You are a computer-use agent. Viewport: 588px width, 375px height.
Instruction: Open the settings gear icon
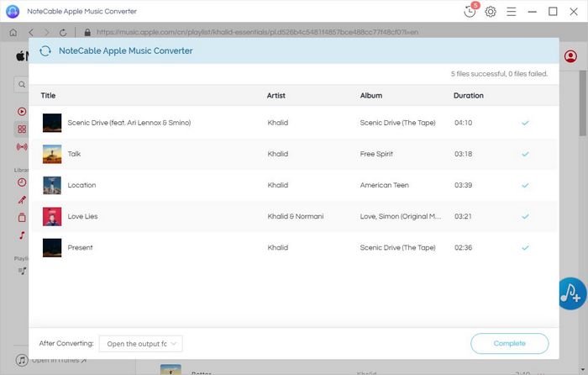[x=491, y=12]
